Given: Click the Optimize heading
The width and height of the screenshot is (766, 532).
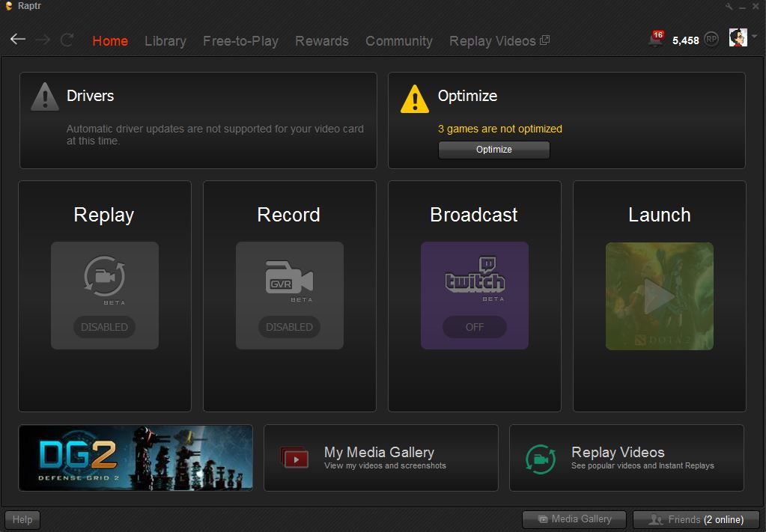Looking at the screenshot, I should coord(467,96).
